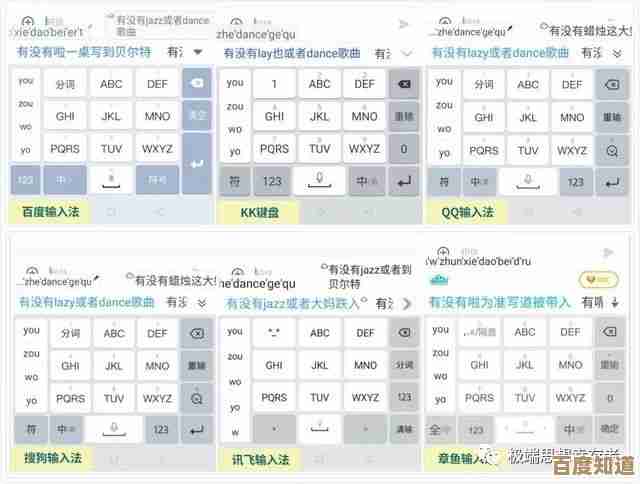Open the 符 symbols panel on KK keyboard

(234, 181)
